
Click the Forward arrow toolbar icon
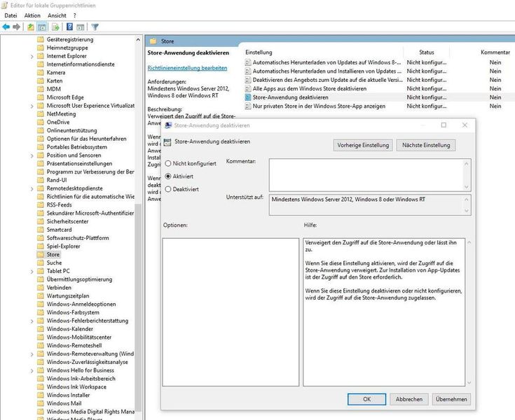pos(16,27)
